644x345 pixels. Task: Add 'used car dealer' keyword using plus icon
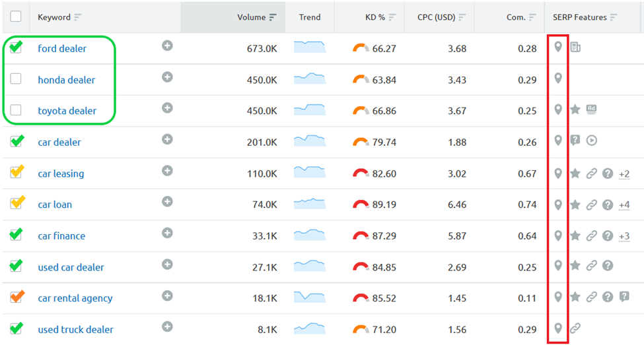click(166, 264)
